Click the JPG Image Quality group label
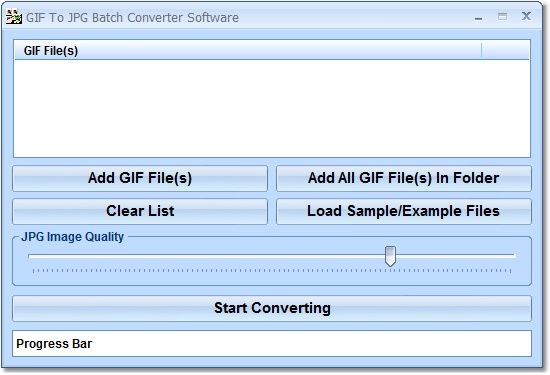The image size is (550, 375). (x=72, y=237)
